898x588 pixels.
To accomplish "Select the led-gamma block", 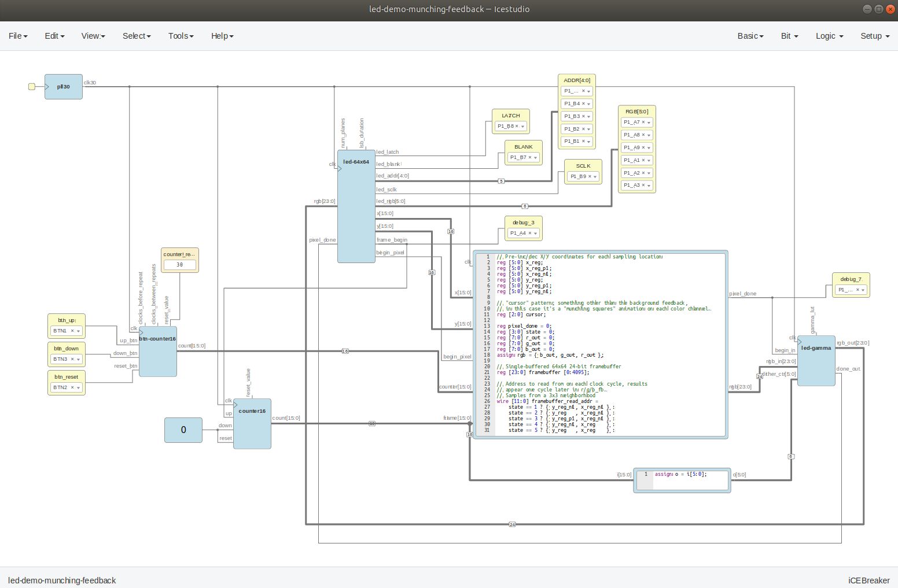I will tap(816, 361).
